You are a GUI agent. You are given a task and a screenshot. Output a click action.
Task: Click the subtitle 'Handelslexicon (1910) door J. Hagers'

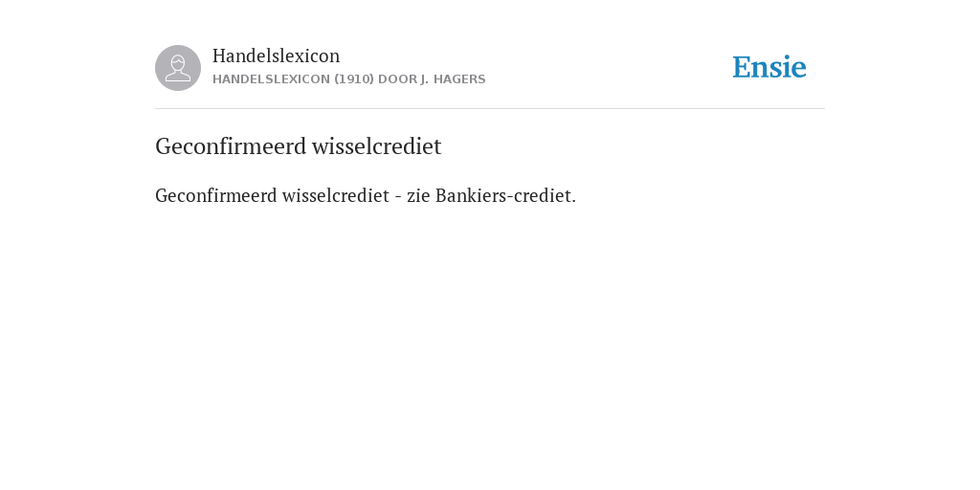pyautogui.click(x=348, y=79)
